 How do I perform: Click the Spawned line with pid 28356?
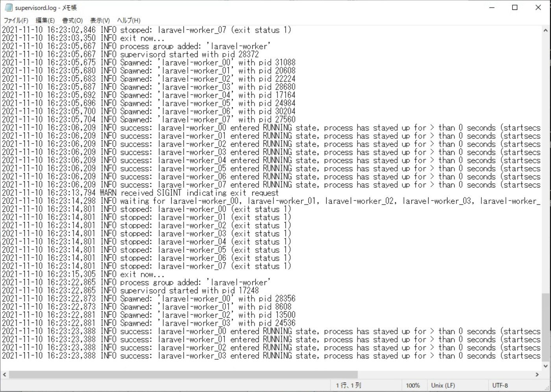149,299
